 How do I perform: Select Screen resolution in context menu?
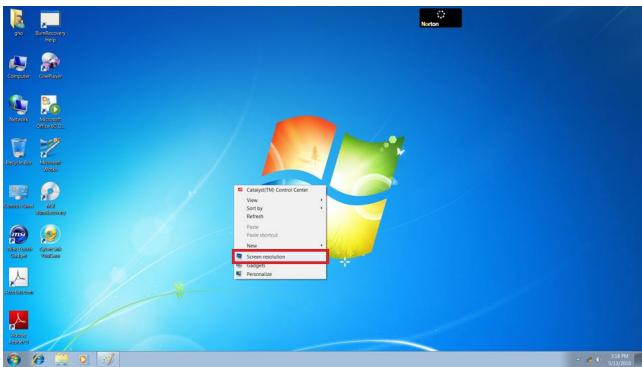point(280,257)
